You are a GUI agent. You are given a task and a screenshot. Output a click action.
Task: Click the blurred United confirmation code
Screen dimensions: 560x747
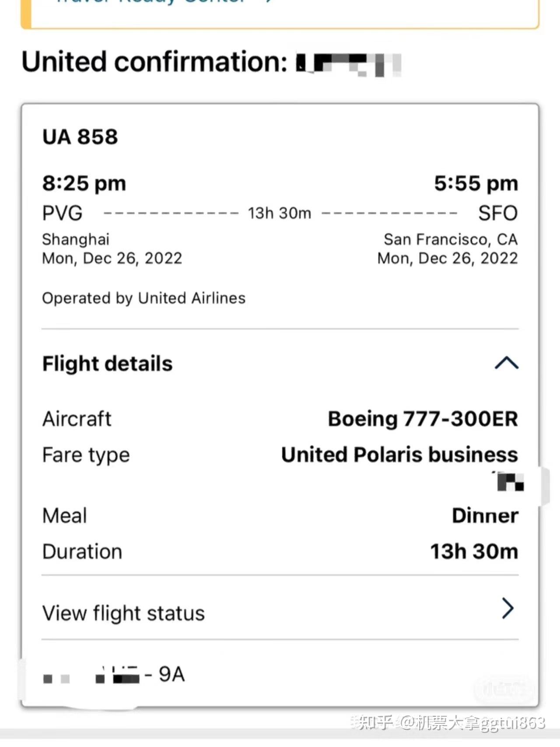(x=348, y=64)
